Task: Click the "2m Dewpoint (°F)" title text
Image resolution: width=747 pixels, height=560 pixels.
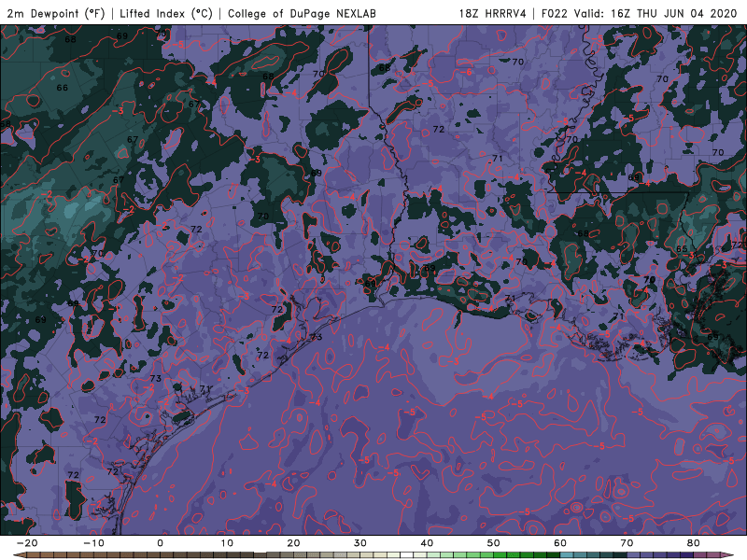Action: point(55,13)
